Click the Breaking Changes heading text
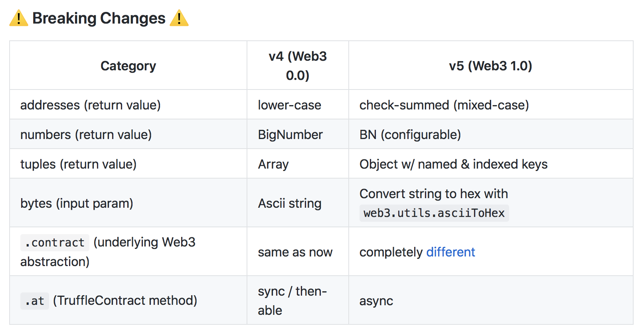The height and width of the screenshot is (334, 644). coord(99,18)
